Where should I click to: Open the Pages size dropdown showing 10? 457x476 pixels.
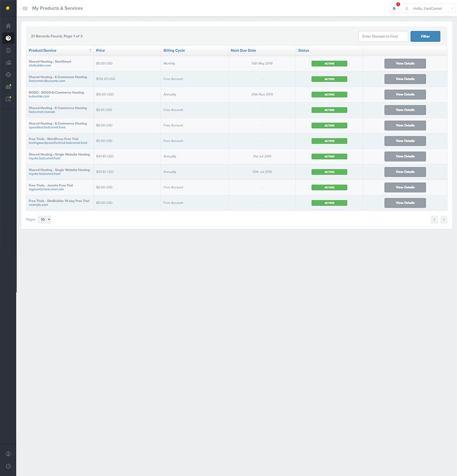click(44, 219)
